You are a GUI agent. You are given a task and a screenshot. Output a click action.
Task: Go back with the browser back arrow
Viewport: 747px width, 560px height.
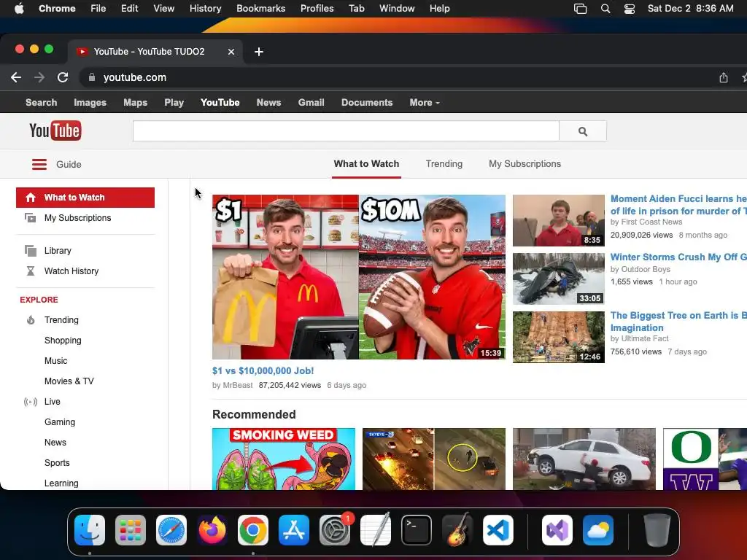pyautogui.click(x=16, y=77)
